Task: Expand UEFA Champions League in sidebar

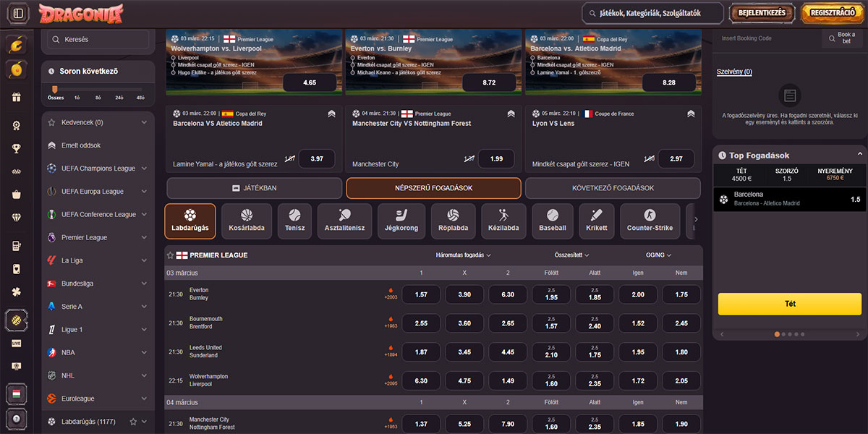Action: tap(144, 169)
